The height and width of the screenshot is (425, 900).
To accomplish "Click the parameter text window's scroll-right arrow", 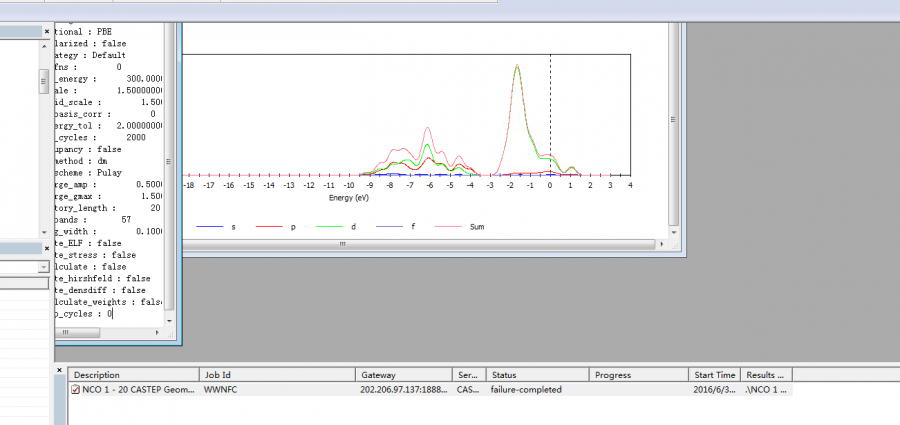I will coord(158,333).
